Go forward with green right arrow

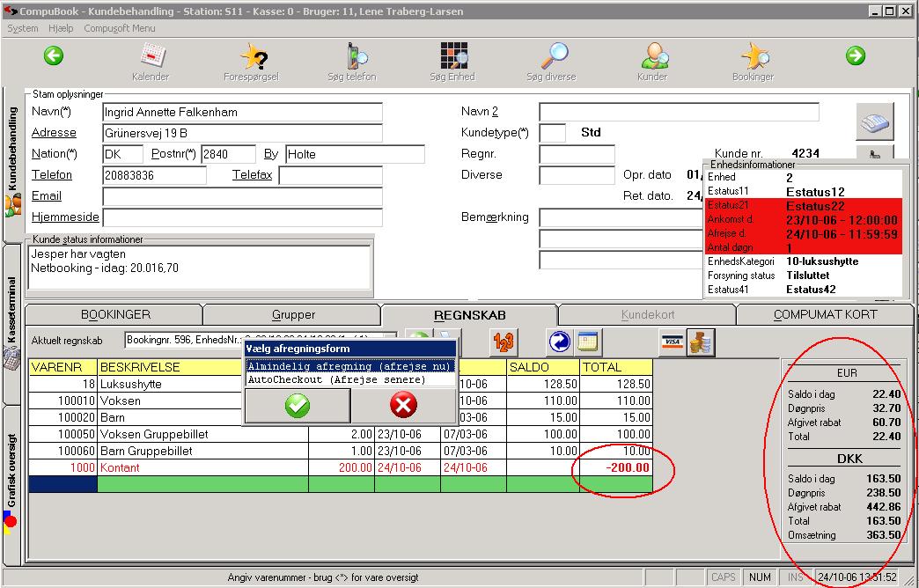856,55
